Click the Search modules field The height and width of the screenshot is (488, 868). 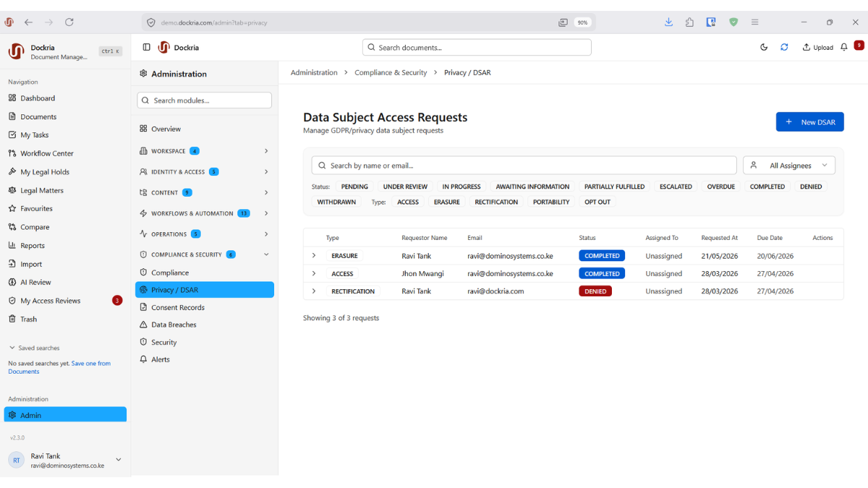coord(204,100)
